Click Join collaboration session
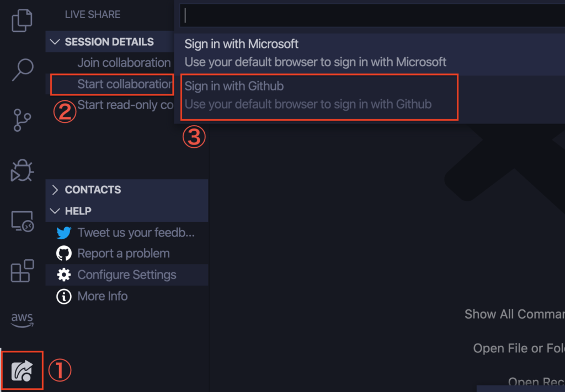The height and width of the screenshot is (392, 565). pos(124,63)
